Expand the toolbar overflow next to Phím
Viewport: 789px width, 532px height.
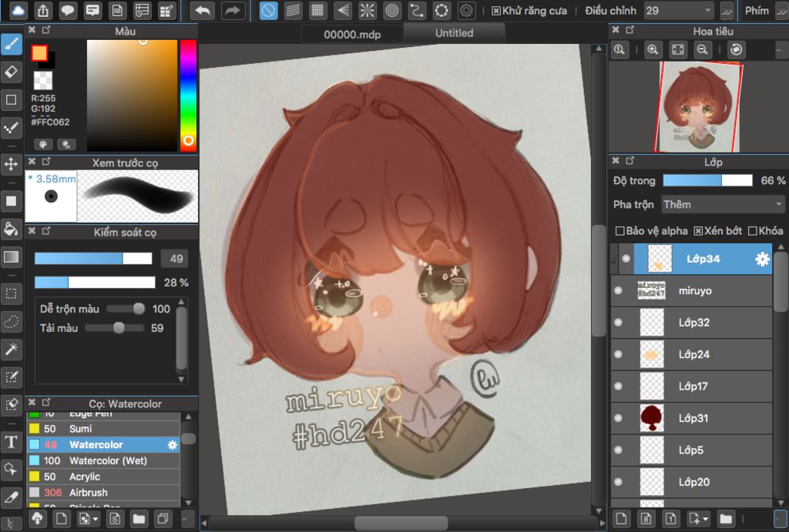coord(782,11)
